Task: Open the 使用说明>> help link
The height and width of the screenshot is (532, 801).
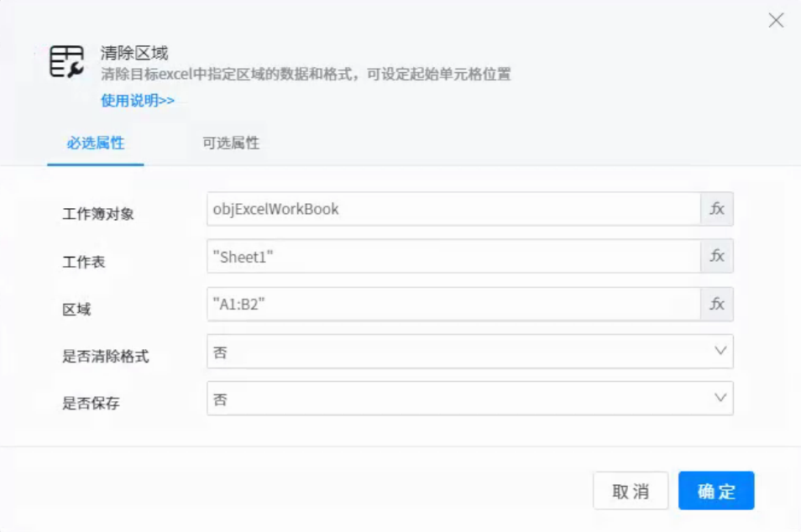Action: click(x=138, y=101)
